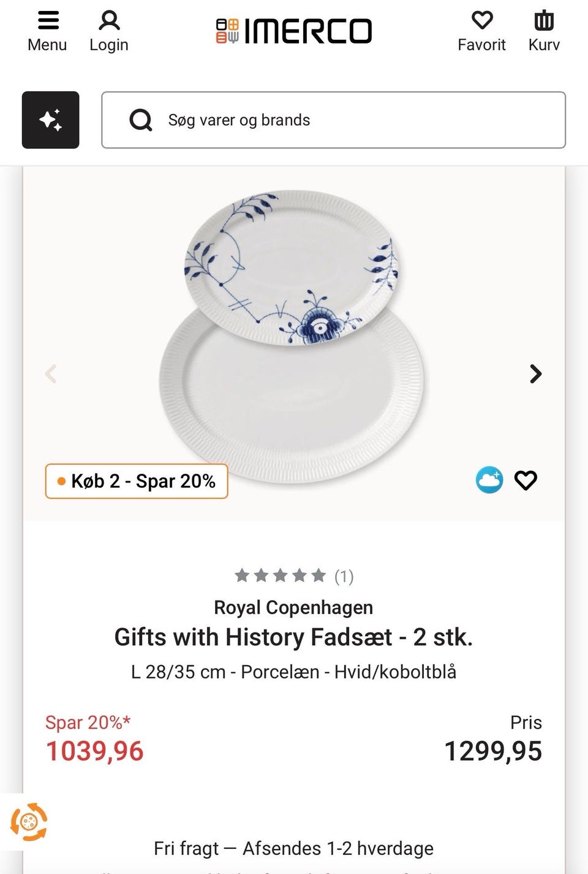Toggle favorite heart on product image
The image size is (588, 874).
526,480
